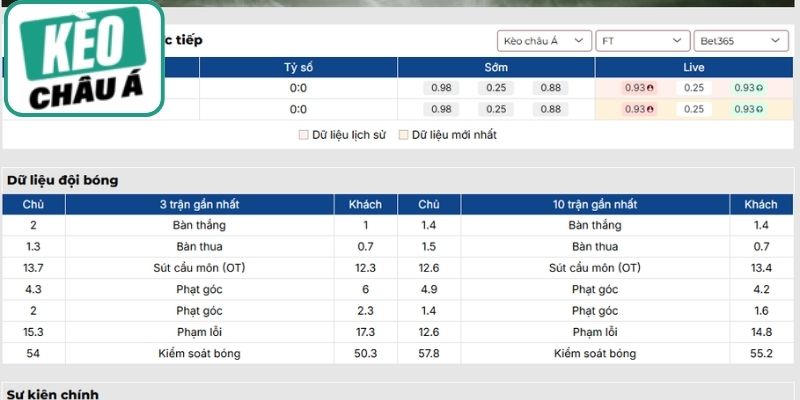This screenshot has width=800, height=400.
Task: Click first row red Live 0.93 odds
Action: [639, 88]
